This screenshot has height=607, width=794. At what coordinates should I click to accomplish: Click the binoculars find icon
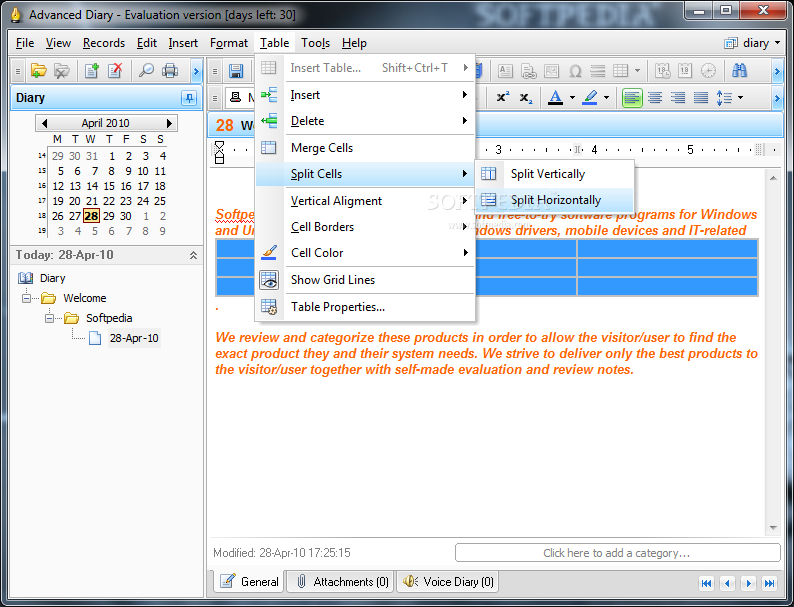[x=739, y=71]
